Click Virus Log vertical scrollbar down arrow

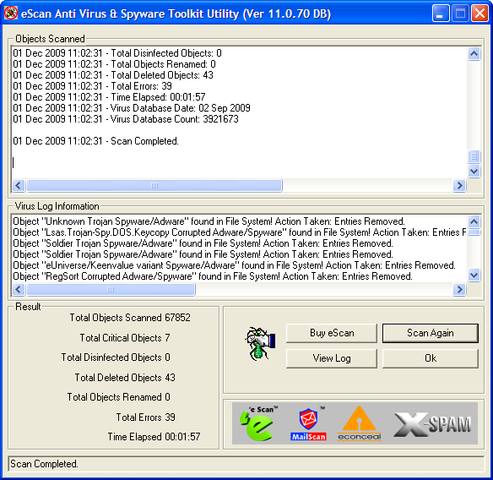point(474,275)
